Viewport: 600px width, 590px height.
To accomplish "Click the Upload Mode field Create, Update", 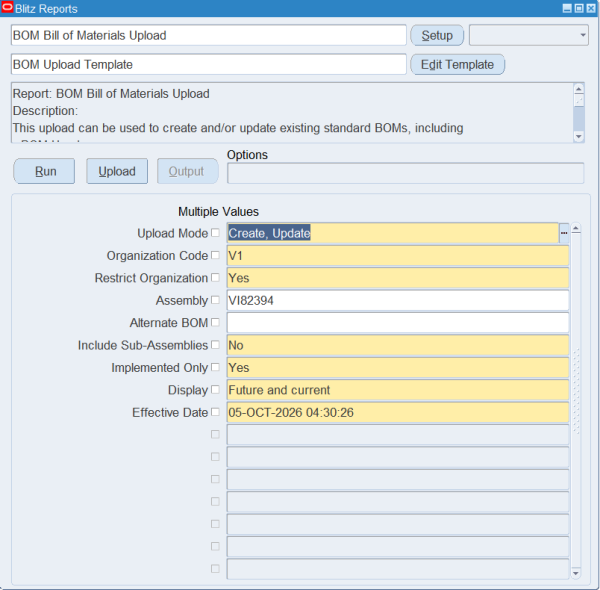I will pyautogui.click(x=393, y=233).
